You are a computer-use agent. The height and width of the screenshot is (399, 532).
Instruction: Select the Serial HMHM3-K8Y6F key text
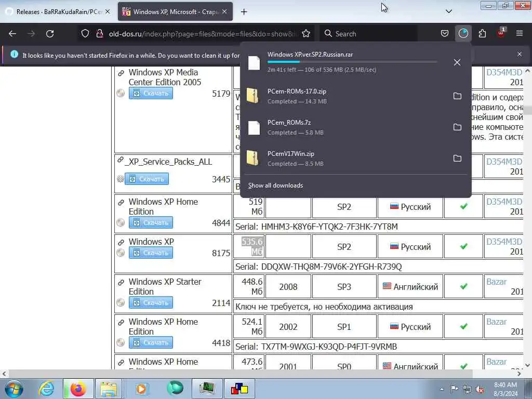click(329, 227)
